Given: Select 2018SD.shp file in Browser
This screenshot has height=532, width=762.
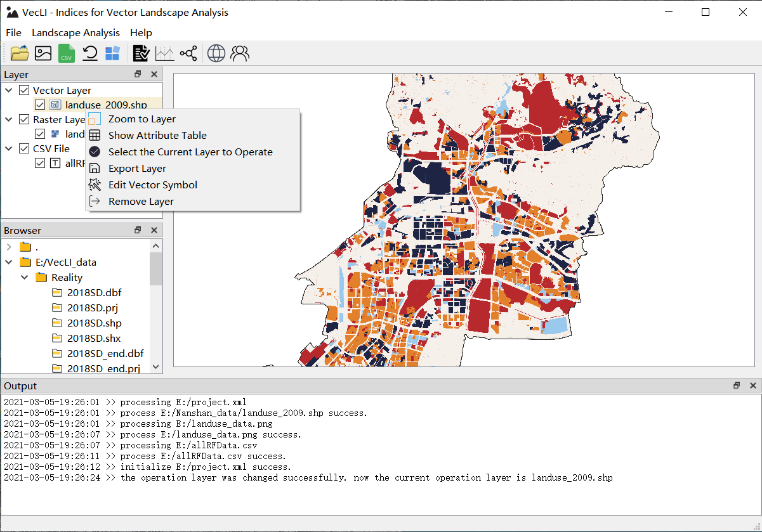Looking at the screenshot, I should (x=94, y=323).
